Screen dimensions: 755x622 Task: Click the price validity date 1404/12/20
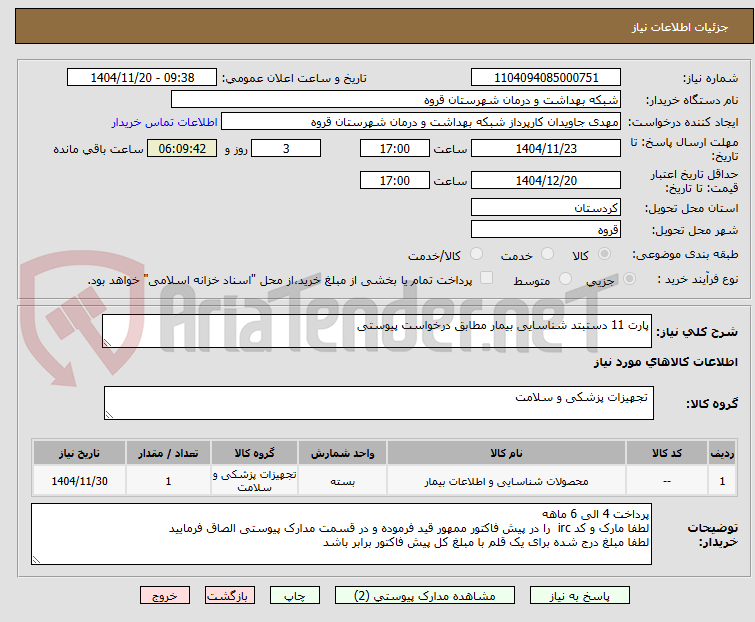tap(546, 181)
